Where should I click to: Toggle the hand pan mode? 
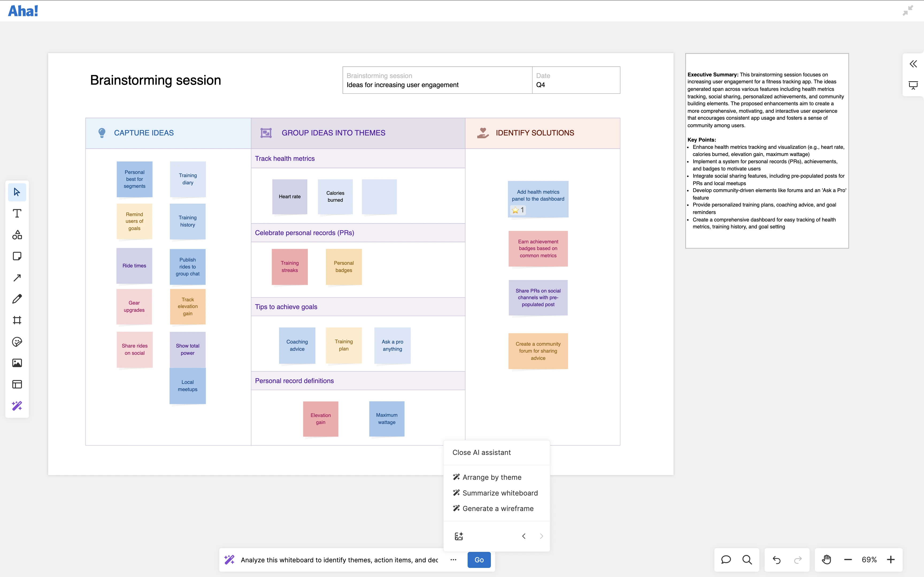[826, 559]
